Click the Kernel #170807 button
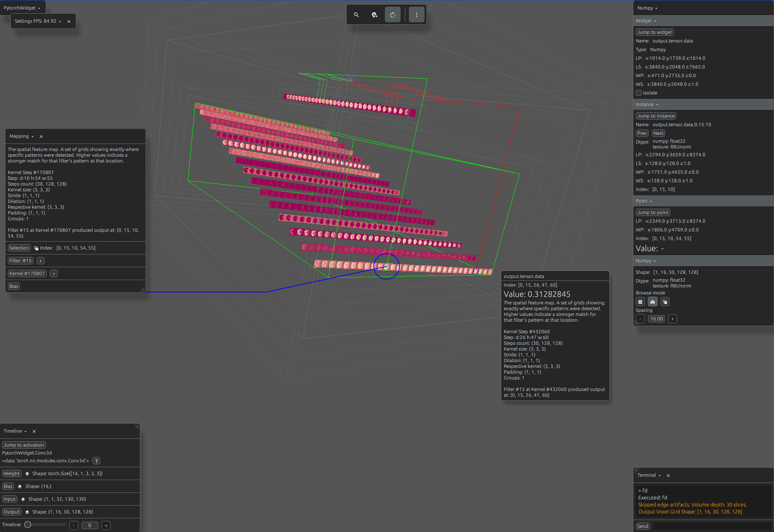Image resolution: width=774 pixels, height=532 pixels. point(27,274)
